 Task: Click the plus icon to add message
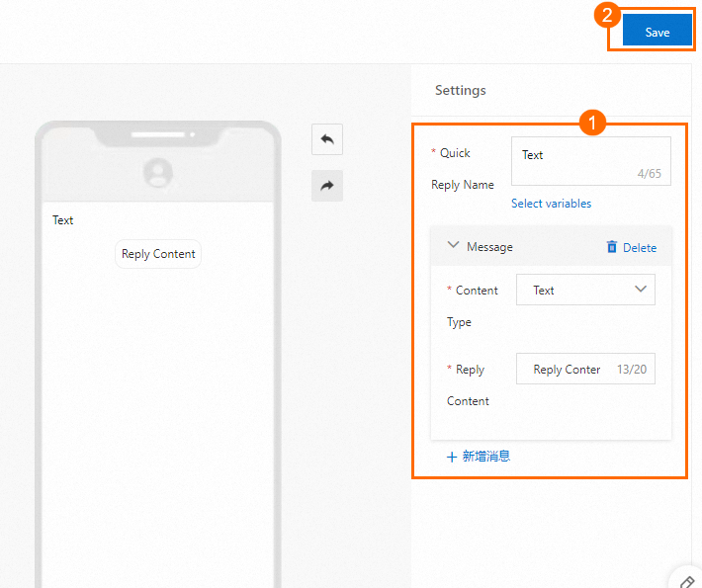[452, 457]
